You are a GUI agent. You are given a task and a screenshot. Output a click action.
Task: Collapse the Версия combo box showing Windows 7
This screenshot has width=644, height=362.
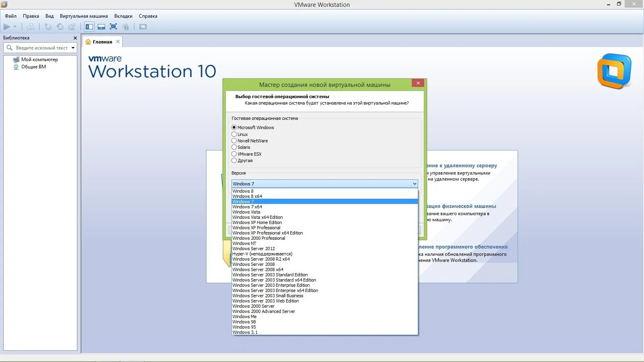tap(324, 184)
